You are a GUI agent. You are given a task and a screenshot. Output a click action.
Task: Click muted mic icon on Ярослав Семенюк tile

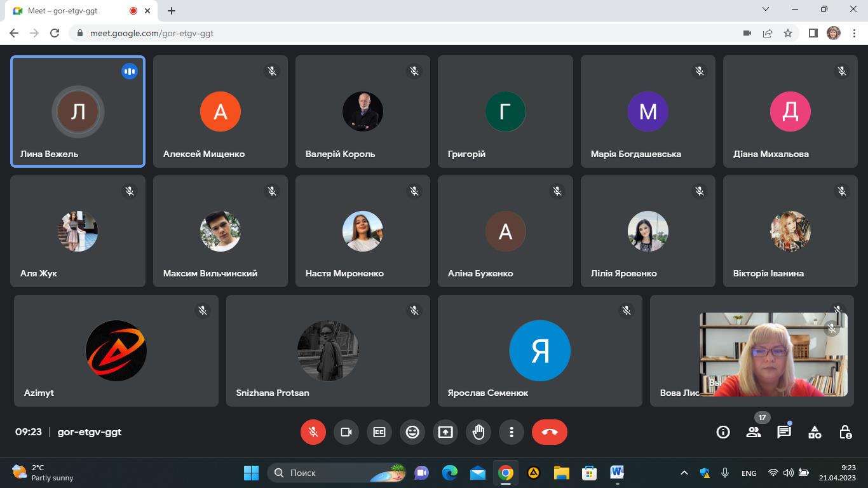[x=627, y=311]
